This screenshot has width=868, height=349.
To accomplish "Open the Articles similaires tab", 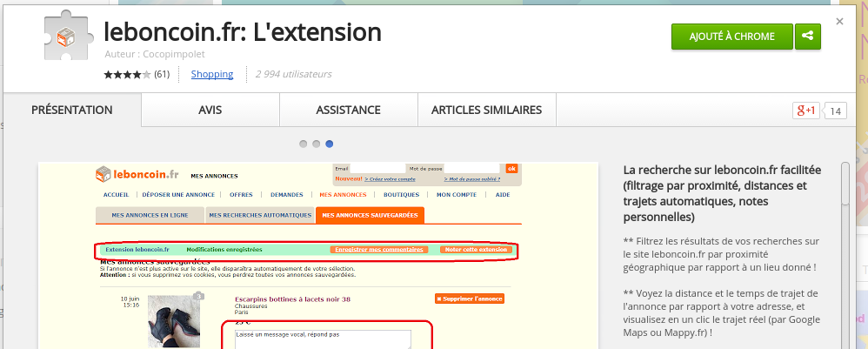I will pos(486,110).
